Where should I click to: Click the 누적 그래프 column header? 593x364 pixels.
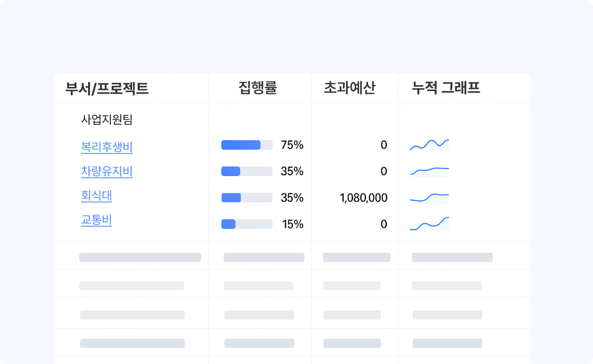pos(446,88)
